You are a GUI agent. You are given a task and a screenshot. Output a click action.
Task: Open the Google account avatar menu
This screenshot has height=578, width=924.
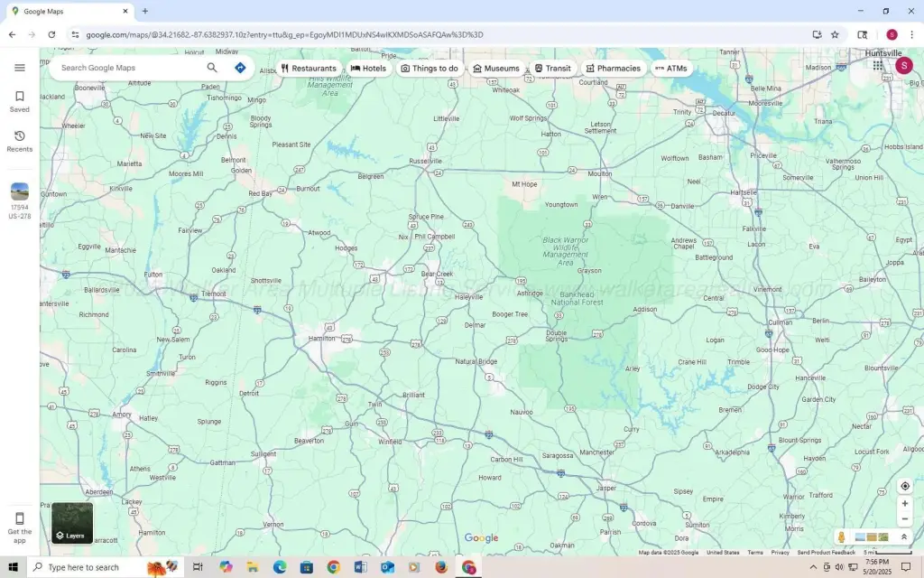click(904, 66)
